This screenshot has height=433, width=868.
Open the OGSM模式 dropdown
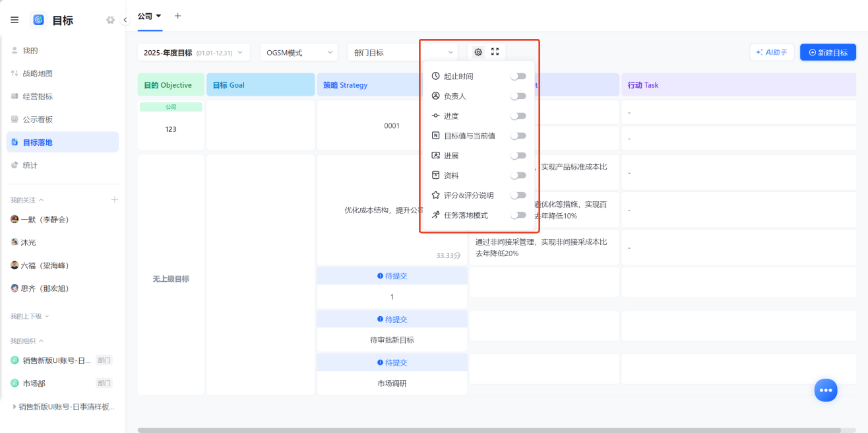(299, 52)
